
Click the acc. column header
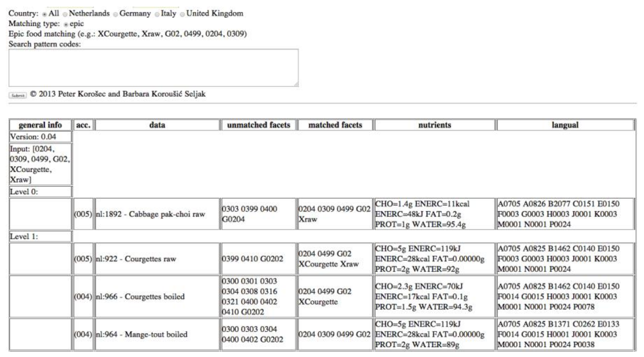(83, 125)
